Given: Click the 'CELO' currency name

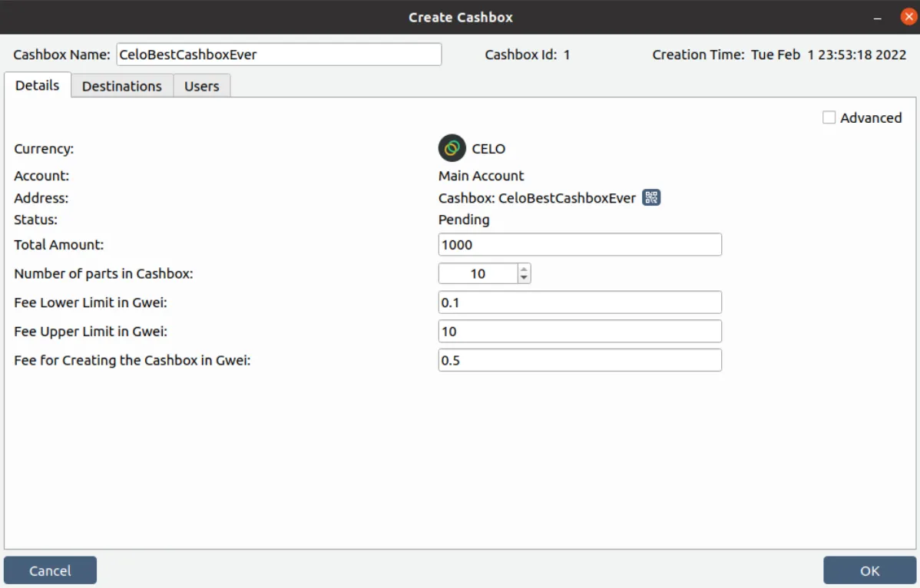Looking at the screenshot, I should tap(488, 149).
